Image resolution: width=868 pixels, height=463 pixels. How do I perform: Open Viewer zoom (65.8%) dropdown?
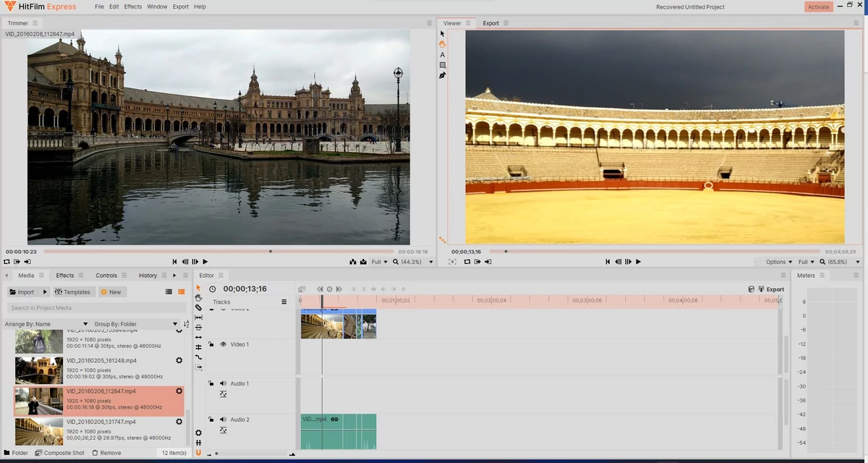pyautogui.click(x=841, y=262)
